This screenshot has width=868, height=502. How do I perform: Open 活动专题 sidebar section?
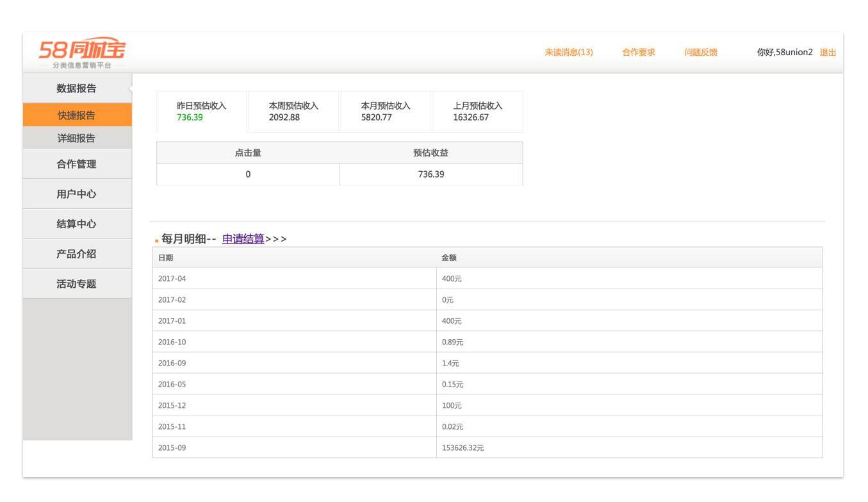point(77,284)
